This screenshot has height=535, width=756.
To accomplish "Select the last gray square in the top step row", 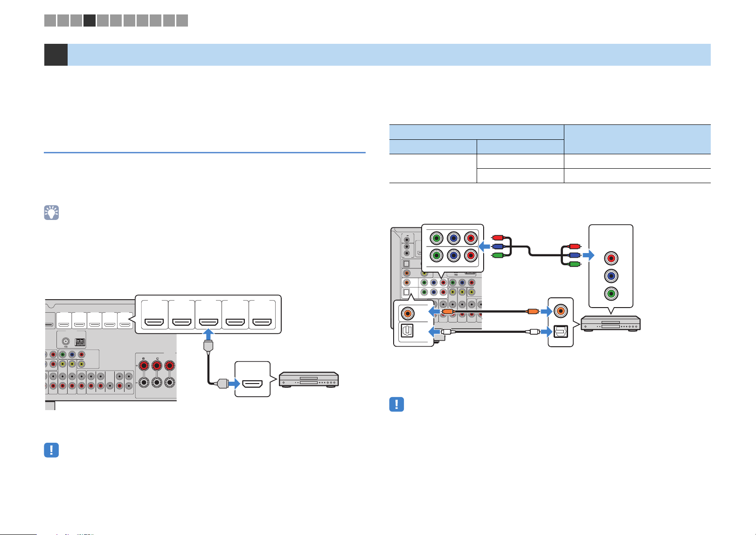I will (x=182, y=20).
